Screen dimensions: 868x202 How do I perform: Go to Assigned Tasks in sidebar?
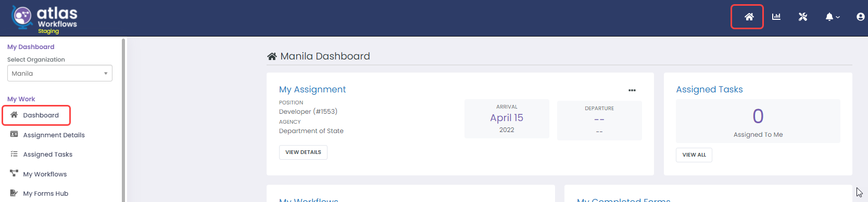click(x=47, y=154)
